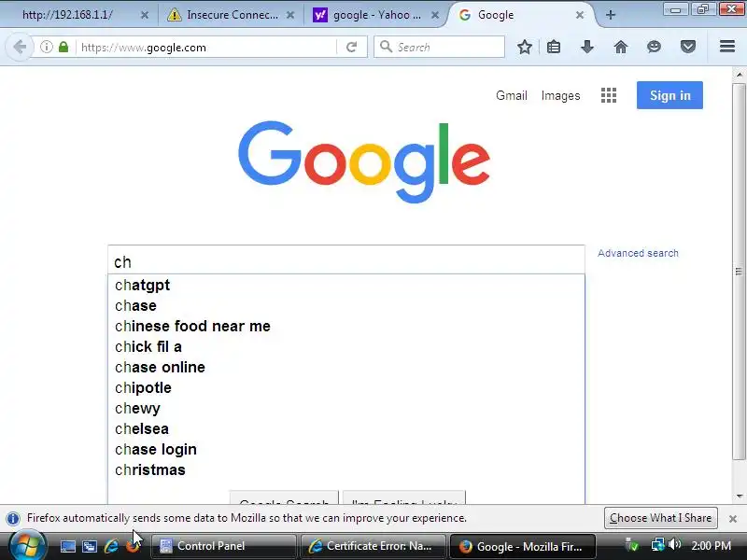Reload the page with the refresh icon
Viewport: 747px width, 560px height.
click(x=352, y=47)
